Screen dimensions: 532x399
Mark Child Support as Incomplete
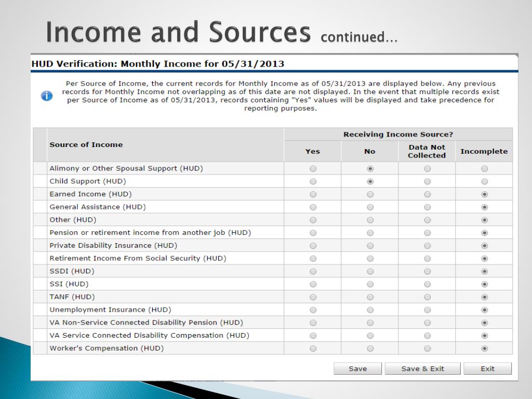485,181
